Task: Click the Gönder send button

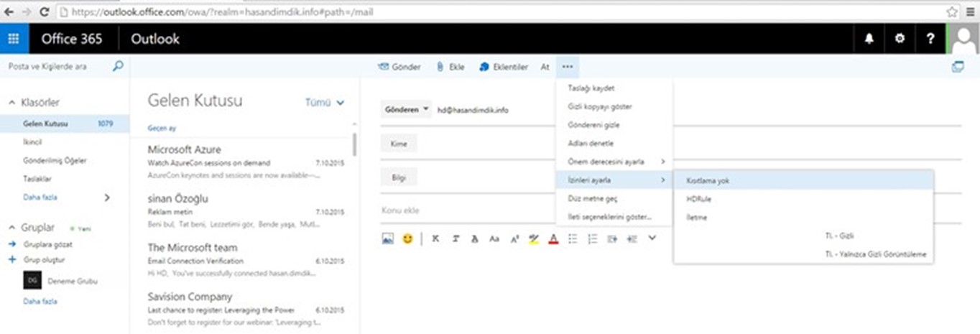Action: (399, 67)
